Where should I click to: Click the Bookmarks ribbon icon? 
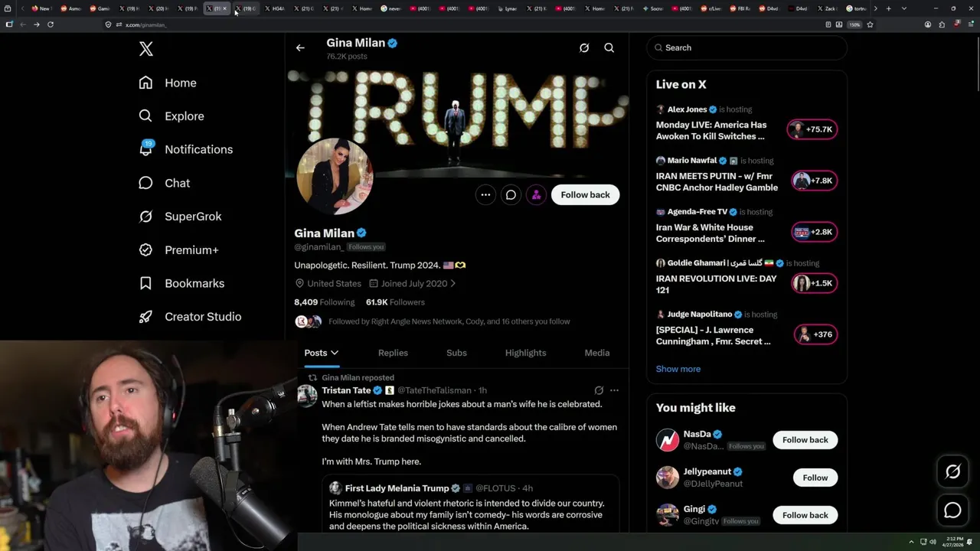[145, 283]
